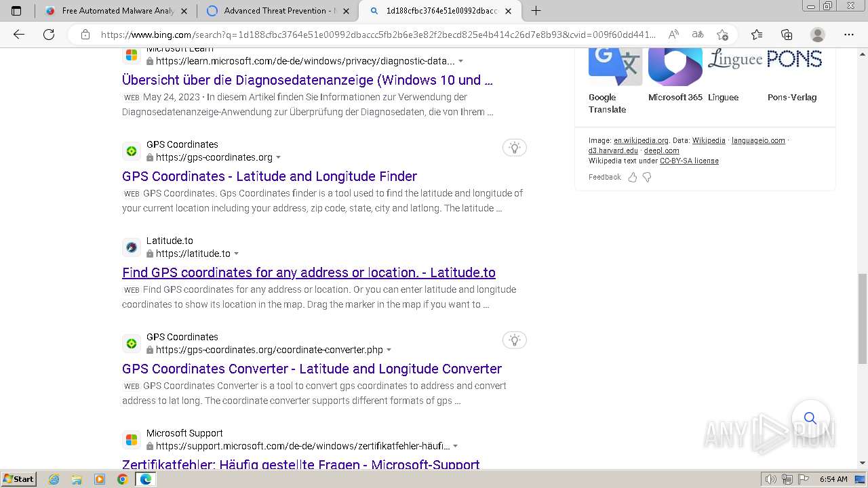This screenshot has height=488, width=868.
Task: Click the scrollbar up arrow
Action: pos(862,53)
